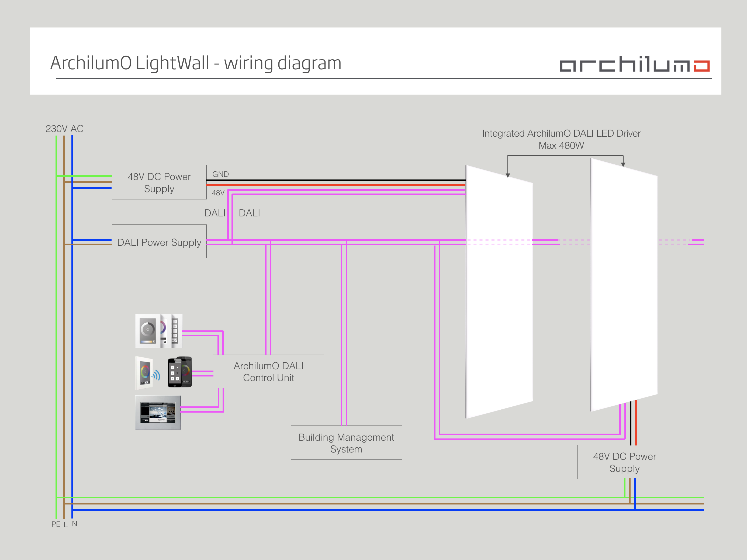Select the touchscreen display panel image
Viewport: 747px width, 560px height.
[158, 413]
